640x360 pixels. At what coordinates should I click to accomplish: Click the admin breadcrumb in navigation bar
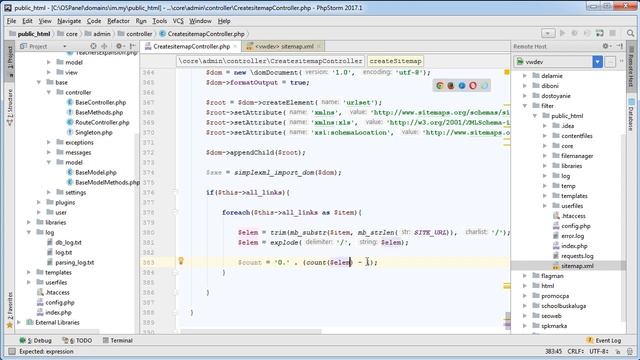tap(98, 34)
